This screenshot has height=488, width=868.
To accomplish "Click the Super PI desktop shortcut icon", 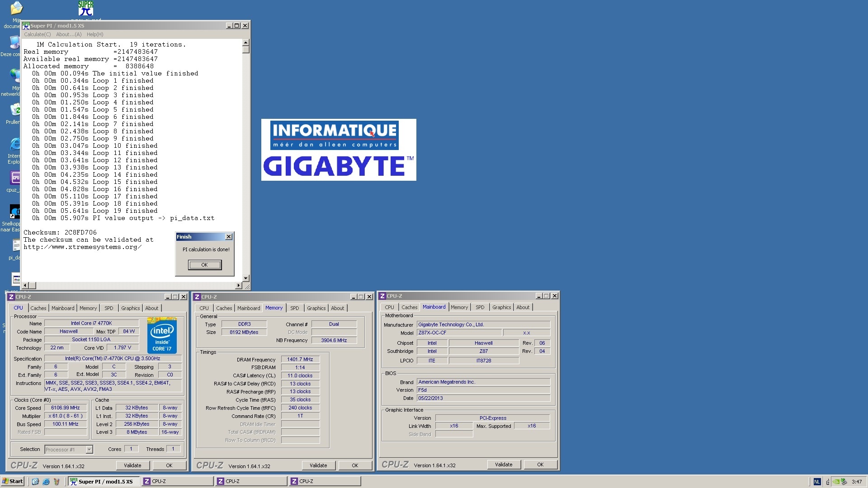I will [x=85, y=8].
